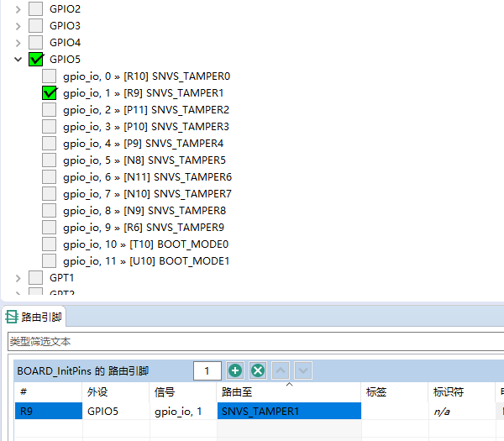
Task: Select the GPIO5 peripheral cell in table
Action: click(116, 411)
